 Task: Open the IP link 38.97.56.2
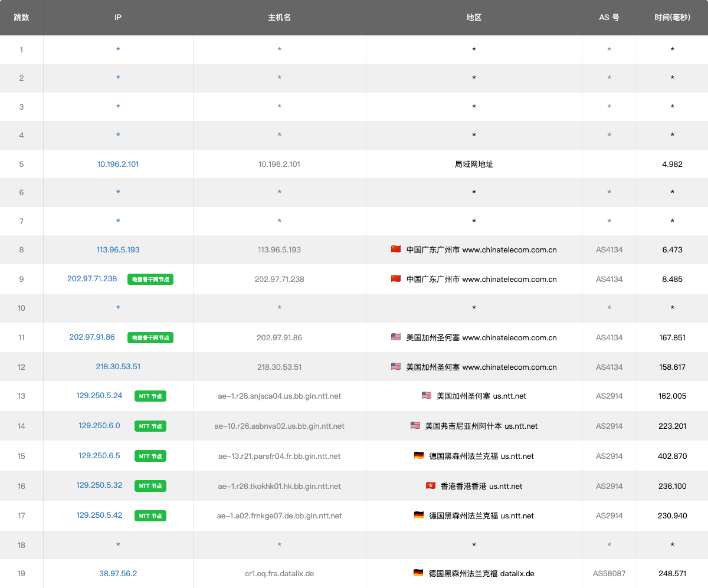point(118,573)
